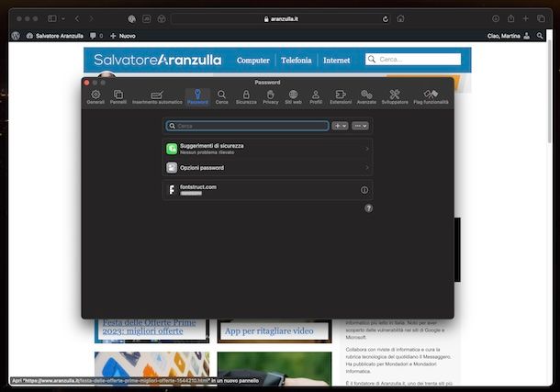560x392 pixels.
Task: Show Safari tab overview
Action: [x=541, y=18]
